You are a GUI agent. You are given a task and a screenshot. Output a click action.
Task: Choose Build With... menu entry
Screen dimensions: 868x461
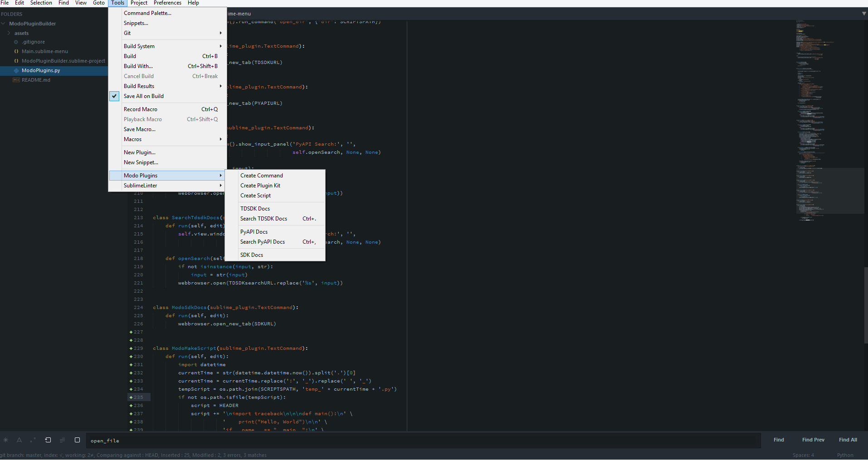(x=167, y=66)
